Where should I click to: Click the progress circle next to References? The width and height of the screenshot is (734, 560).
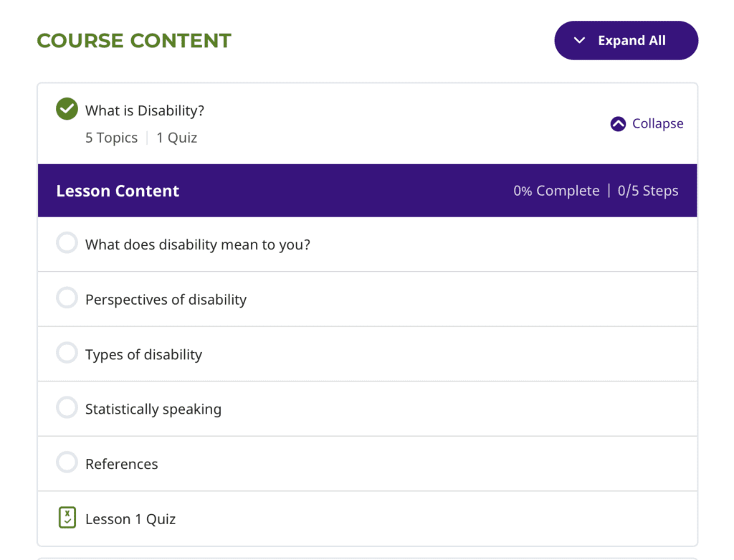click(67, 462)
